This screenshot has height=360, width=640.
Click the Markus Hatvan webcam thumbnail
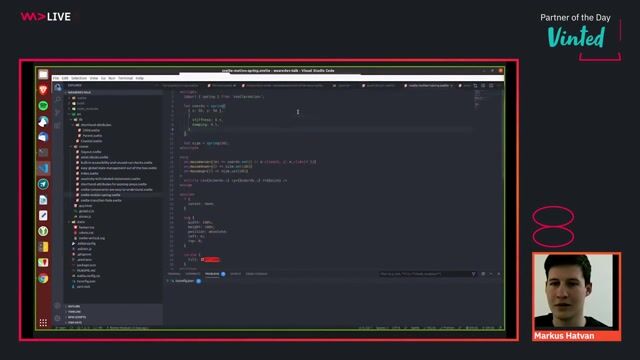[576, 291]
